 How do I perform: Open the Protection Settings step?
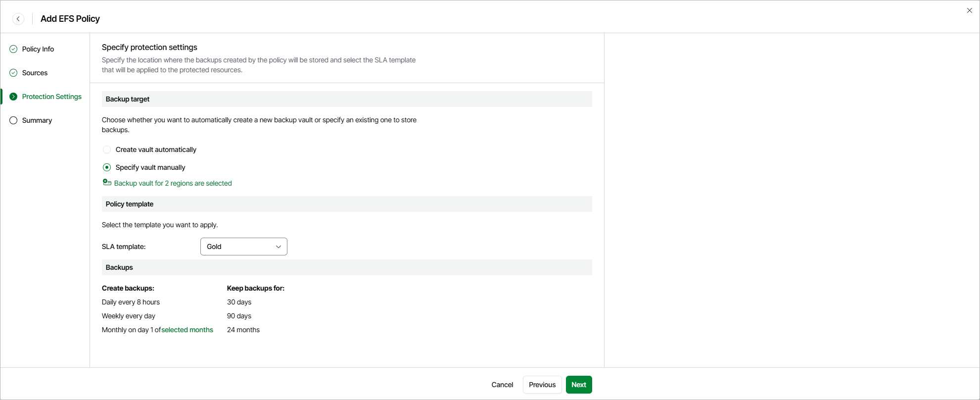tap(52, 97)
